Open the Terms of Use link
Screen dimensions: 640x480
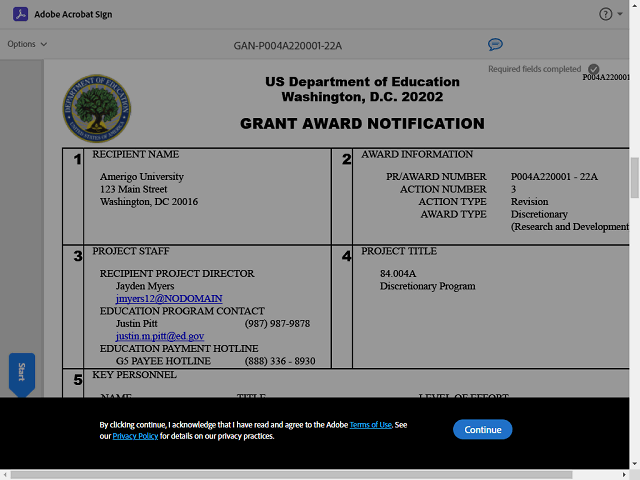tap(370, 425)
